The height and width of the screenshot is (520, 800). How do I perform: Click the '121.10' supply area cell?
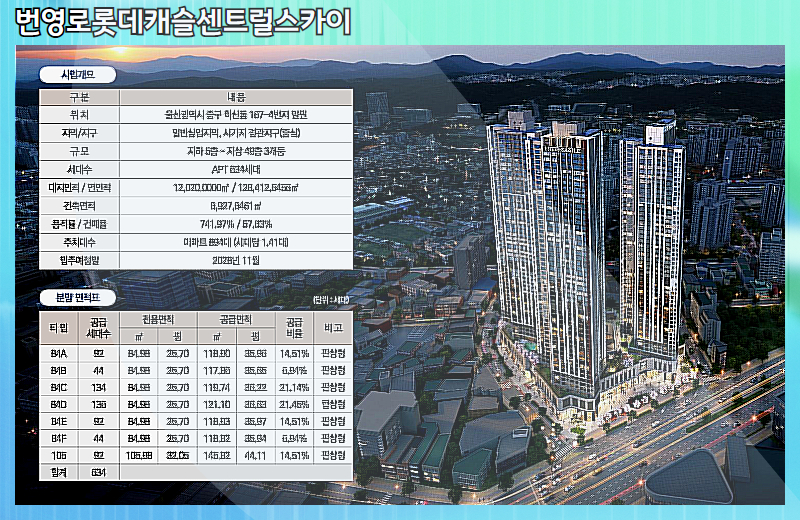(x=217, y=404)
